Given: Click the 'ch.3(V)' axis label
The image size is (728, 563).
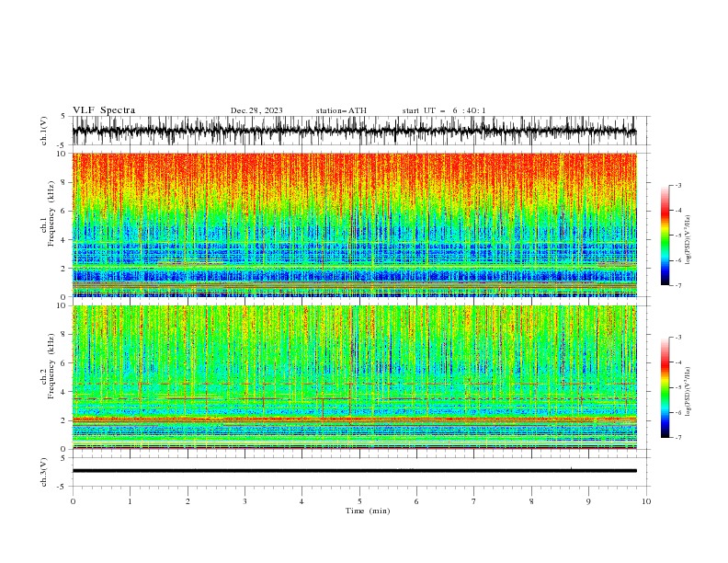Looking at the screenshot, I should 44,472.
